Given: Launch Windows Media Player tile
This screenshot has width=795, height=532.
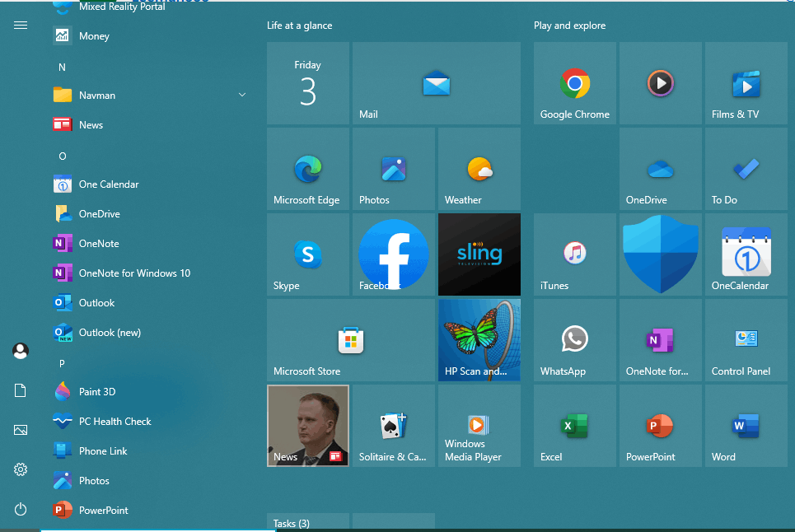Looking at the screenshot, I should (479, 426).
